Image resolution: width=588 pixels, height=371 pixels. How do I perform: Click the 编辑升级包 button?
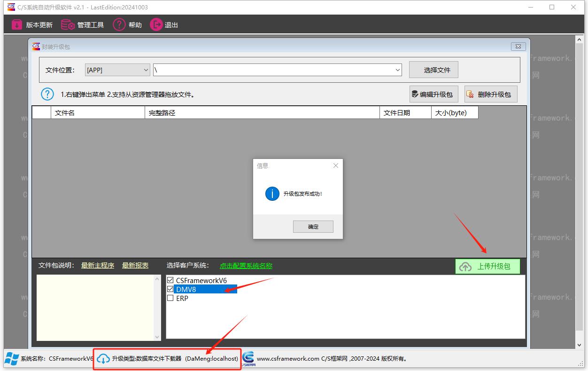[x=433, y=94]
